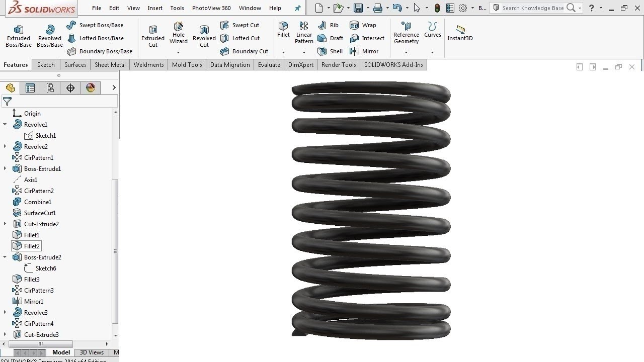Screen dimensions: 644x362
Task: Use the Linear Pattern tool
Action: pyautogui.click(x=304, y=33)
